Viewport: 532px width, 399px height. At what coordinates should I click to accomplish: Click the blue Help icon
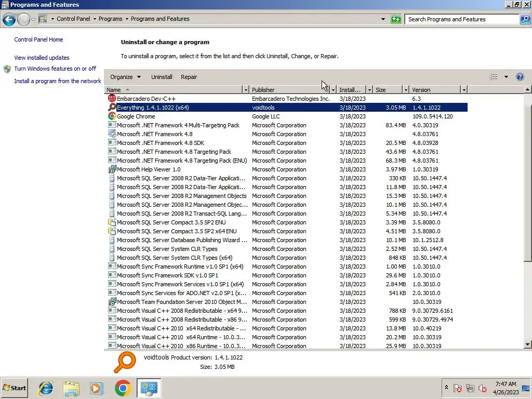click(520, 77)
